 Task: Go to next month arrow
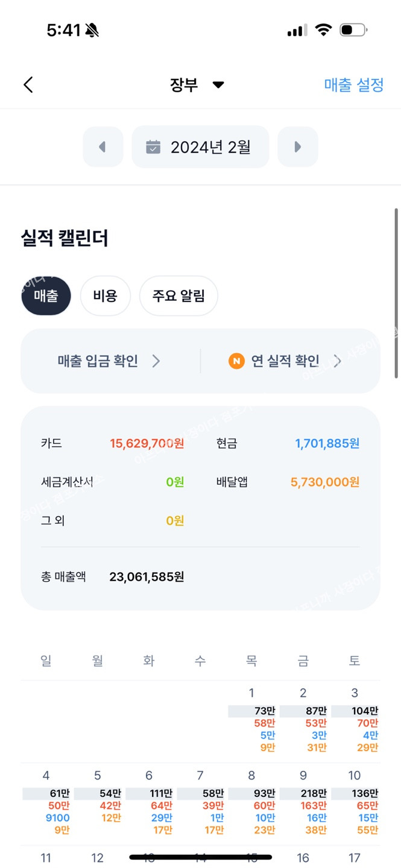click(x=297, y=146)
